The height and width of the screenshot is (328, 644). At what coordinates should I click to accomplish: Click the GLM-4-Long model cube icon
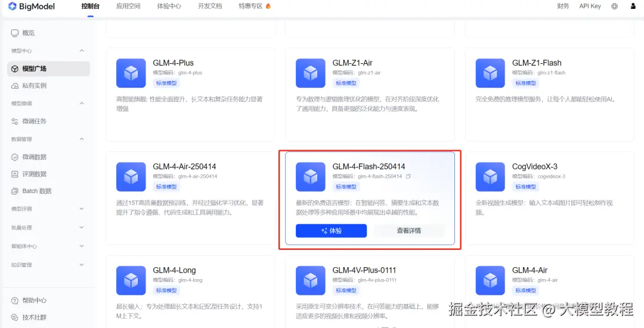point(131,281)
